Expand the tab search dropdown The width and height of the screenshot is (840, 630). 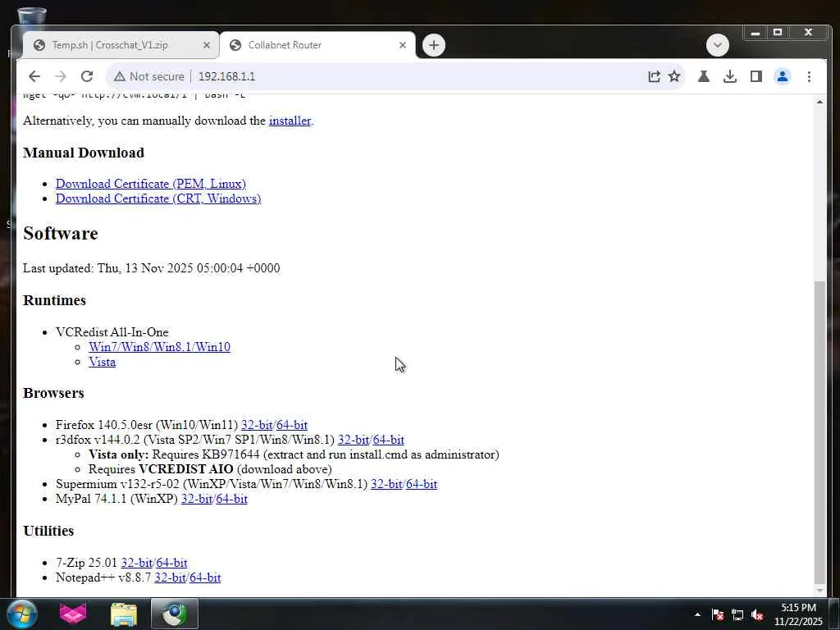point(717,45)
